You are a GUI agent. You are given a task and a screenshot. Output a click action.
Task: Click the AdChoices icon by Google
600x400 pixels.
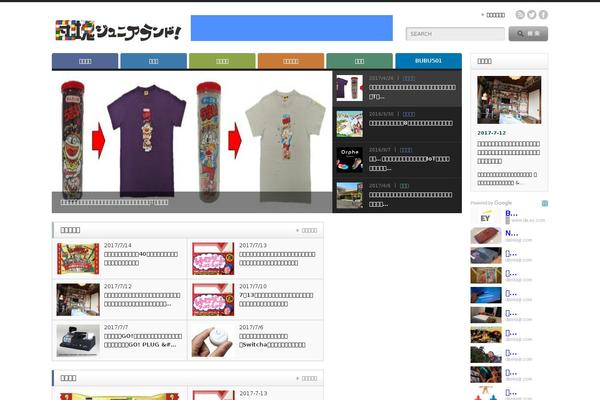tap(545, 203)
